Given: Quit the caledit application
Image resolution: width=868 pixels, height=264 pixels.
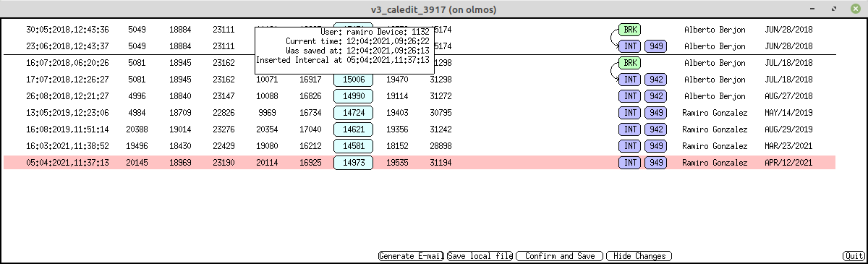Looking at the screenshot, I should (854, 256).
